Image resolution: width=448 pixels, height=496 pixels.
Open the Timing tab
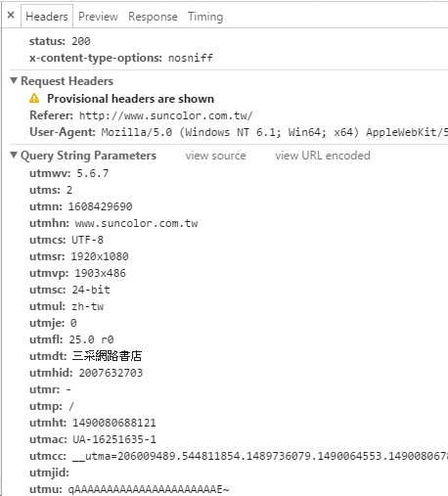pyautogui.click(x=205, y=17)
